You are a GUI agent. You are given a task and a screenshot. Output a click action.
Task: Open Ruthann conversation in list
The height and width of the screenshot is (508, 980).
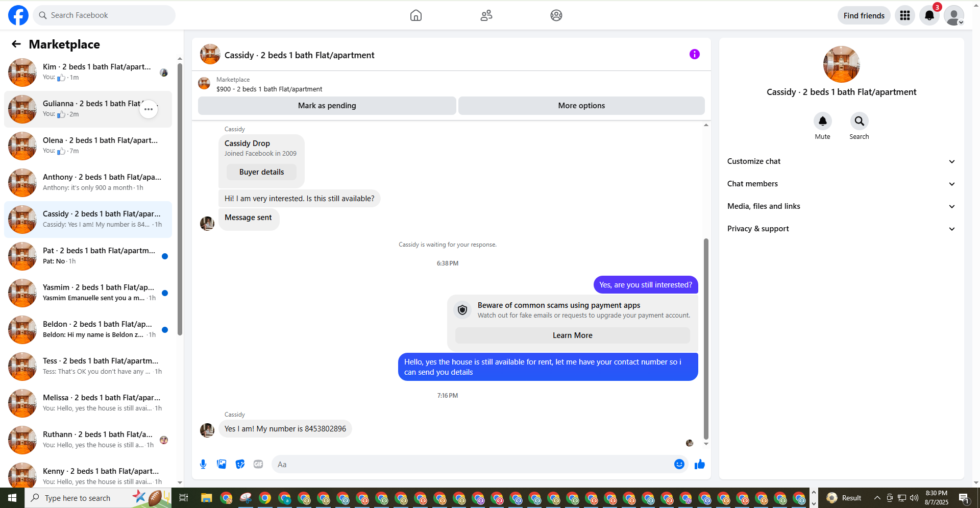(x=88, y=440)
